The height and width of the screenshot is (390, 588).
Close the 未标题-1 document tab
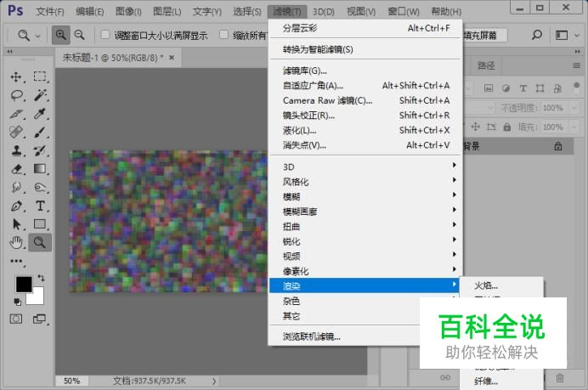[172, 58]
